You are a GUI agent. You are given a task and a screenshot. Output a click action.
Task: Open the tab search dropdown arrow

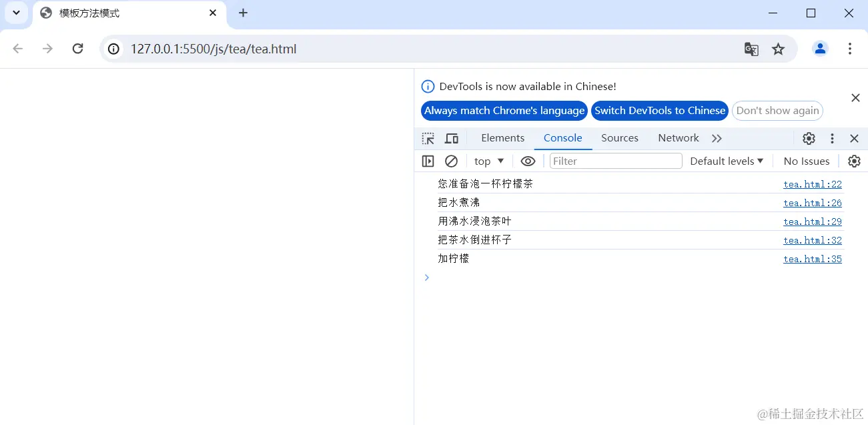[16, 13]
